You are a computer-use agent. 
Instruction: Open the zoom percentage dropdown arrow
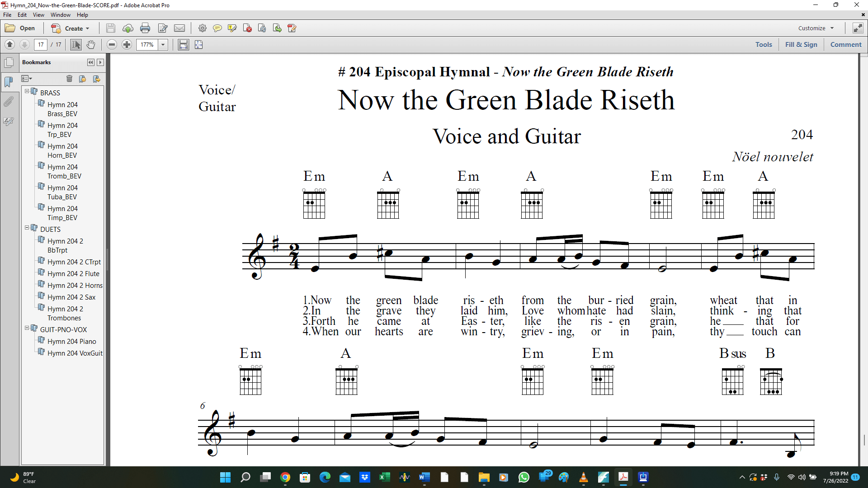163,44
